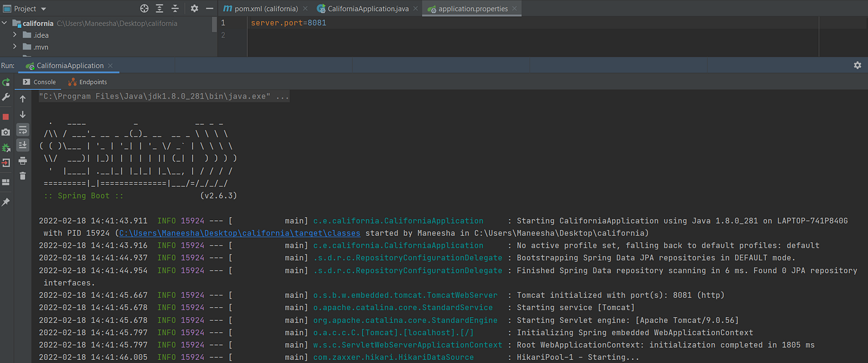The width and height of the screenshot is (868, 363).
Task: Open Project panel settings gear
Action: click(x=195, y=9)
